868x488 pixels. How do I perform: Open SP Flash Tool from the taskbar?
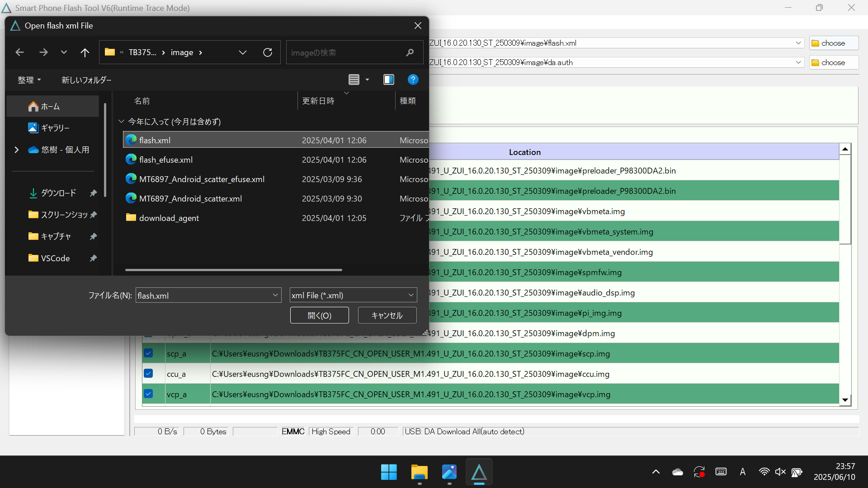pyautogui.click(x=479, y=472)
